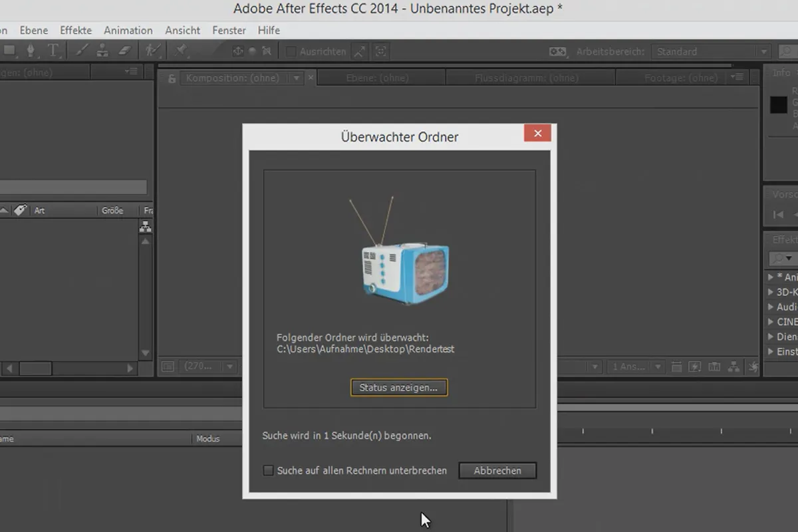Open the Arbeitsbereich Standard dropdown
Viewport: 798px width, 532px height.
711,51
